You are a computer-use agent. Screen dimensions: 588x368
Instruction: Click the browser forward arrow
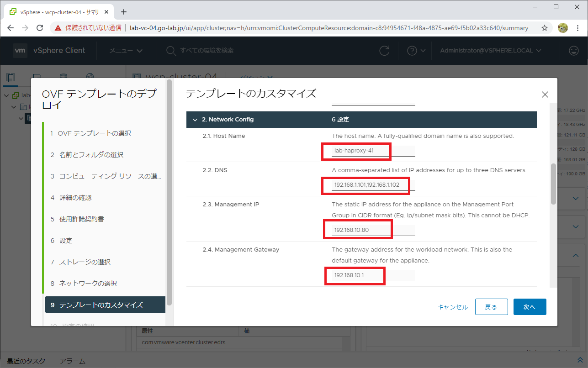(x=25, y=28)
